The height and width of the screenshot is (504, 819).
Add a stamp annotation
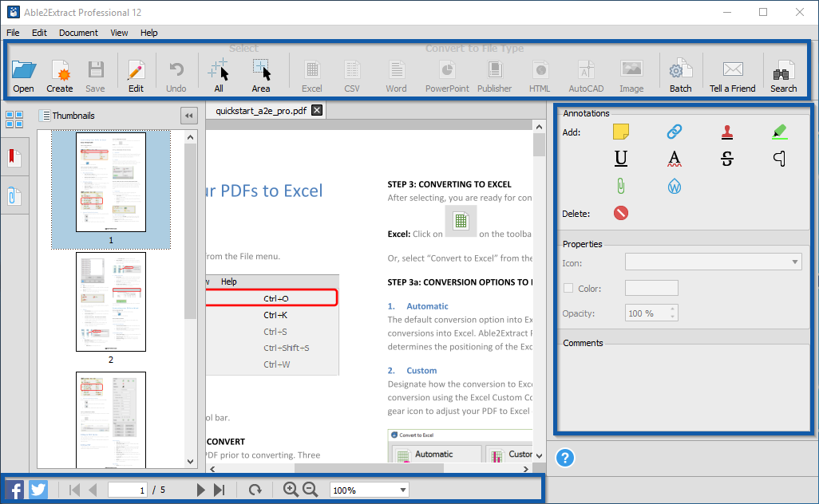[x=727, y=132]
